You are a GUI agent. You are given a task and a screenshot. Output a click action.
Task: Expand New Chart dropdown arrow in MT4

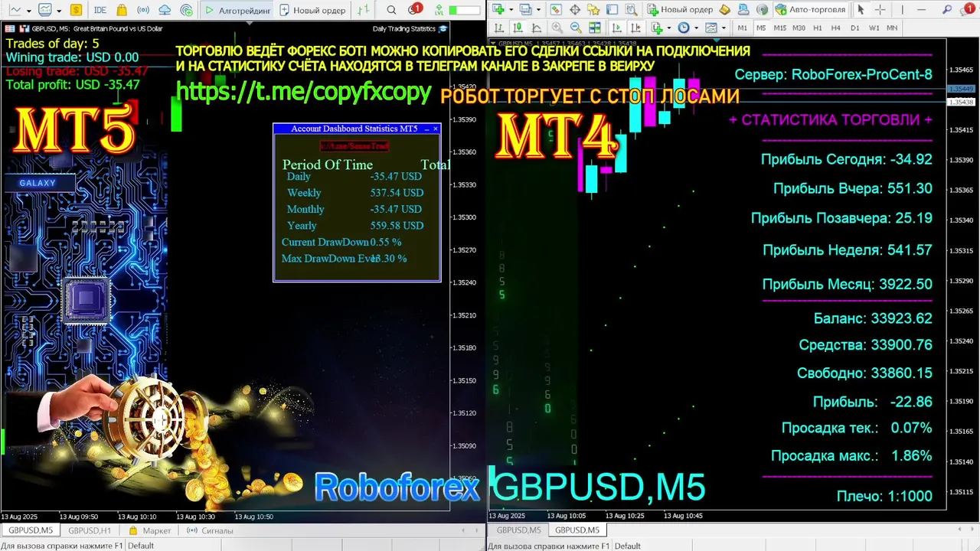coord(511,10)
